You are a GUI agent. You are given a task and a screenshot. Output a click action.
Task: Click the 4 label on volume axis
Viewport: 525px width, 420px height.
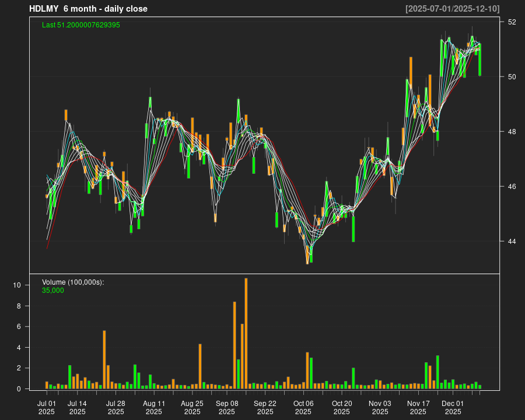point(19,348)
